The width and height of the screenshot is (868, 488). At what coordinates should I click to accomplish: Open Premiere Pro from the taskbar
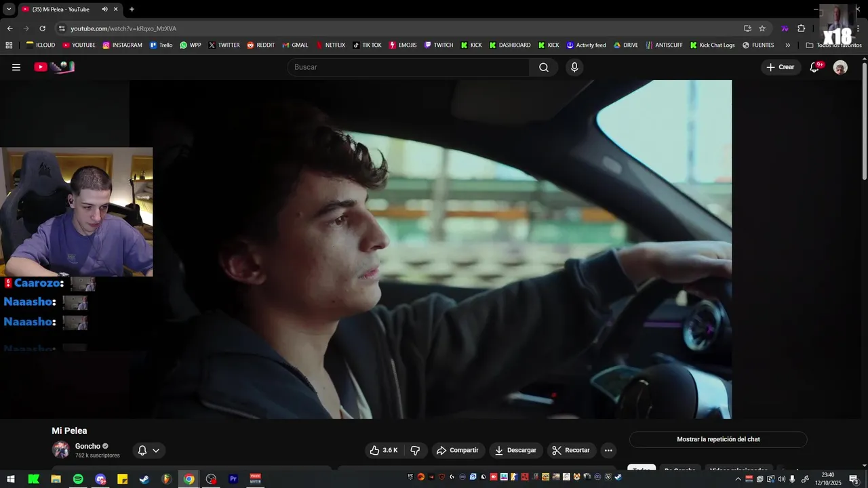pyautogui.click(x=233, y=479)
